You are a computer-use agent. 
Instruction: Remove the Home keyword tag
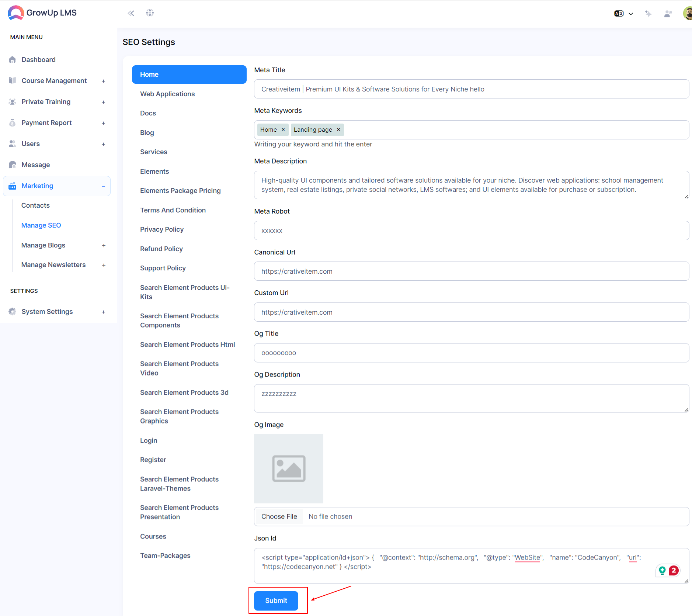tap(283, 130)
